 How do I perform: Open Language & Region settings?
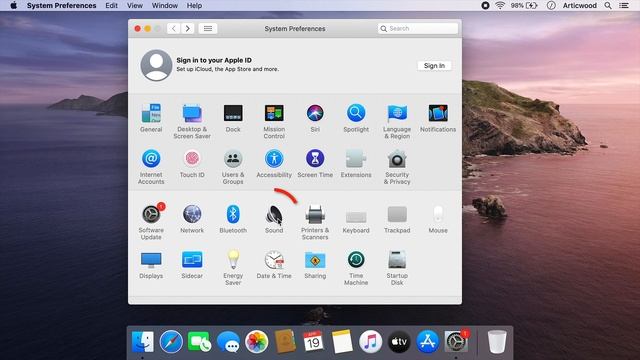tap(397, 113)
